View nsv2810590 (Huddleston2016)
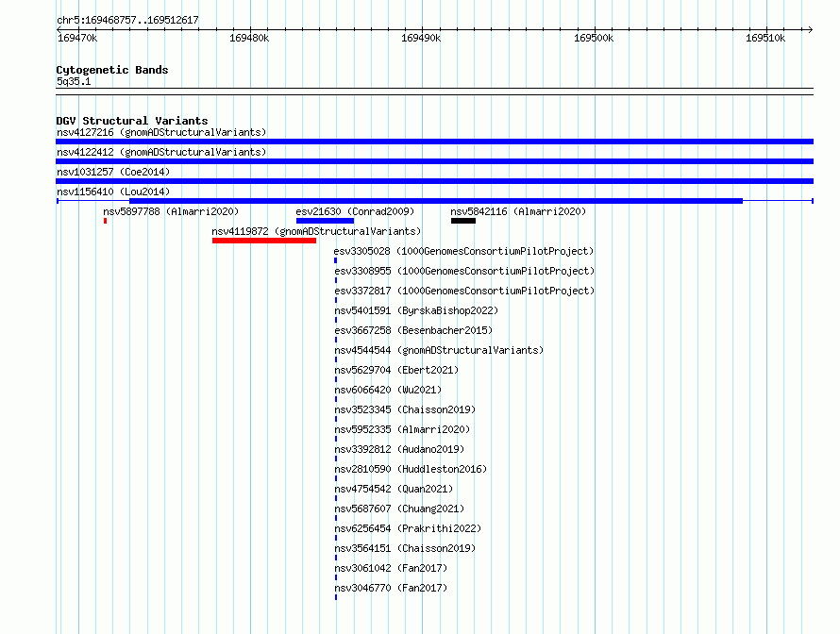The height and width of the screenshot is (634, 840). tap(411, 469)
